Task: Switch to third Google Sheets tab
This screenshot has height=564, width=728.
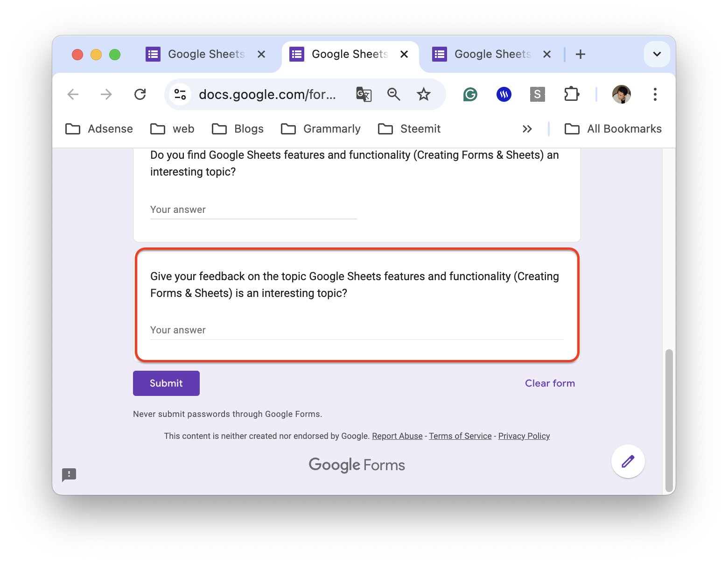Action: [493, 54]
